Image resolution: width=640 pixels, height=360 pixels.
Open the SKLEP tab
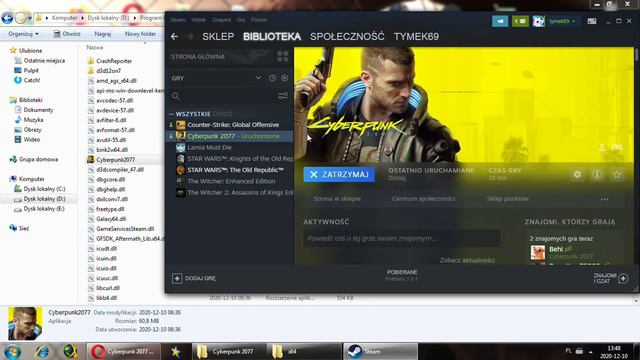tap(218, 37)
